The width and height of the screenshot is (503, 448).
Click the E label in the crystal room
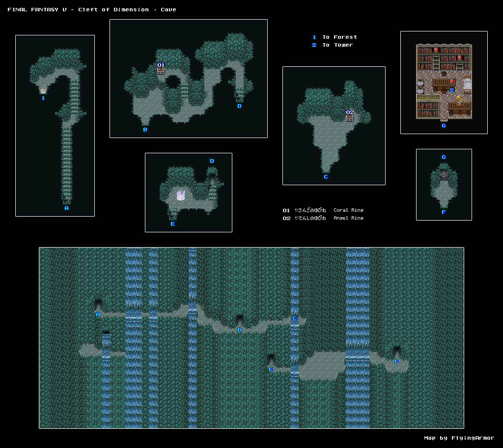172,224
